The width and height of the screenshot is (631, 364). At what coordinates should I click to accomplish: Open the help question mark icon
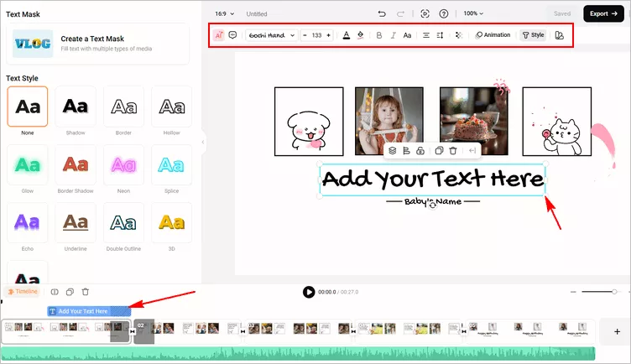pos(444,13)
